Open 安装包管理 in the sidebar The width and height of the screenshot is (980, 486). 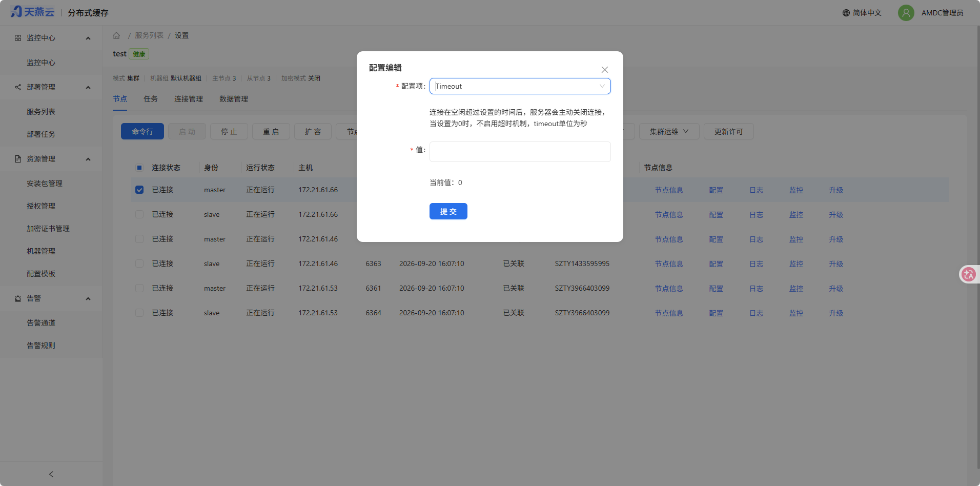[x=45, y=184]
